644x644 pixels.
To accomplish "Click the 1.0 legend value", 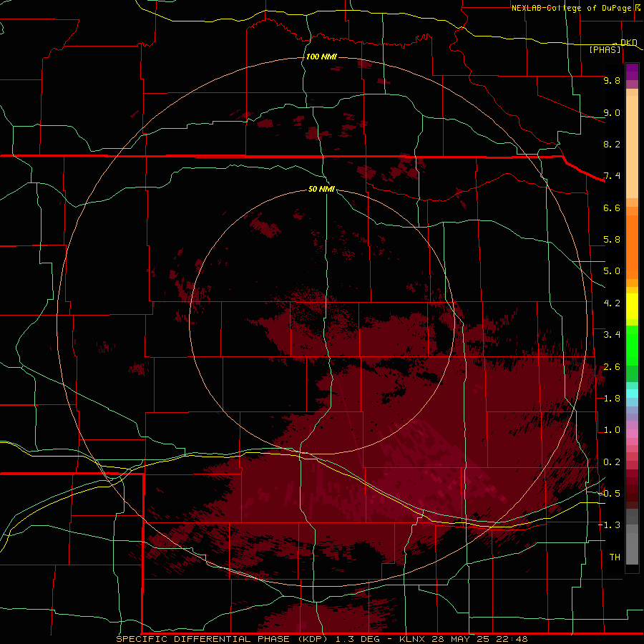I will [612, 430].
